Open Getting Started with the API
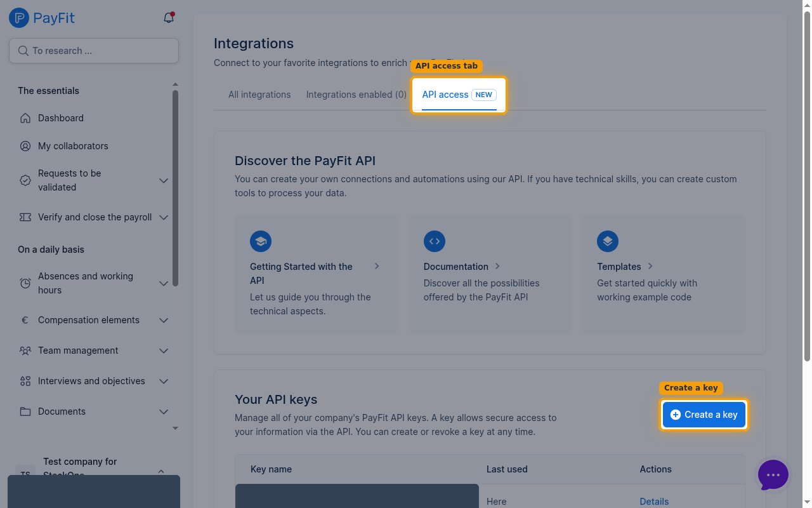The image size is (812, 508). coord(315,274)
